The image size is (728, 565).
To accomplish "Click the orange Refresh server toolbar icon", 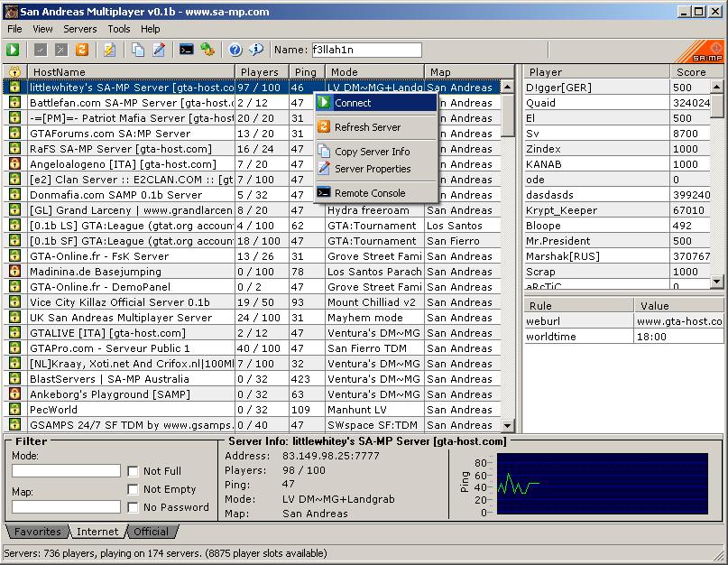I will coord(82,50).
